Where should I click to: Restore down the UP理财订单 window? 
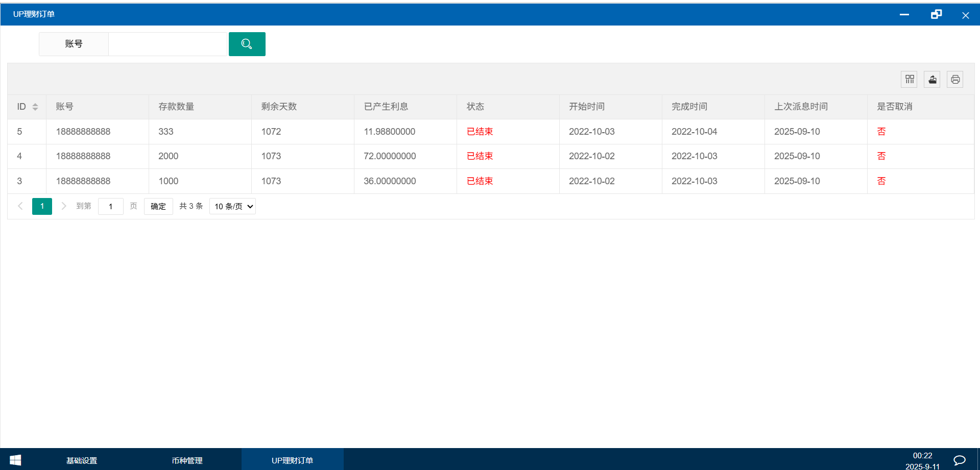936,14
